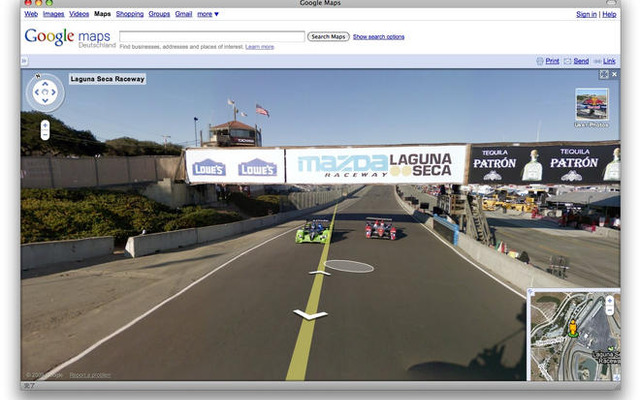Select the Maps navigation item
This screenshot has width=640, height=400.
(x=102, y=14)
